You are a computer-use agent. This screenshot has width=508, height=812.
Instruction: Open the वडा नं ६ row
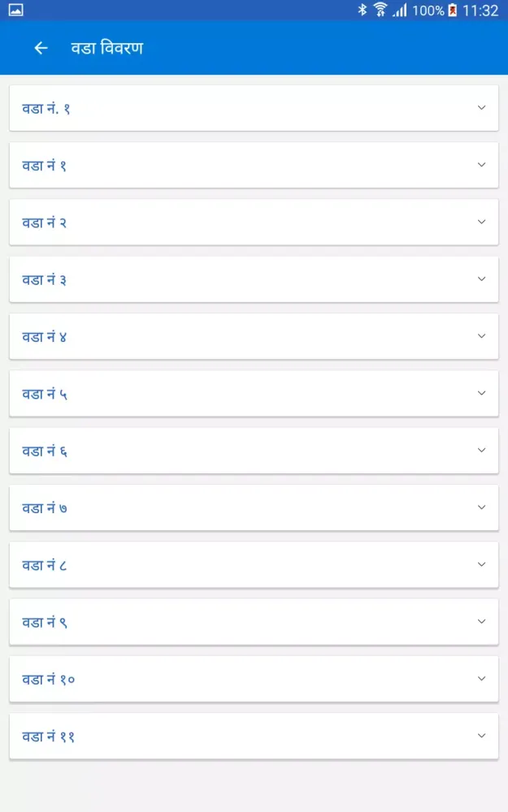pyautogui.click(x=254, y=451)
